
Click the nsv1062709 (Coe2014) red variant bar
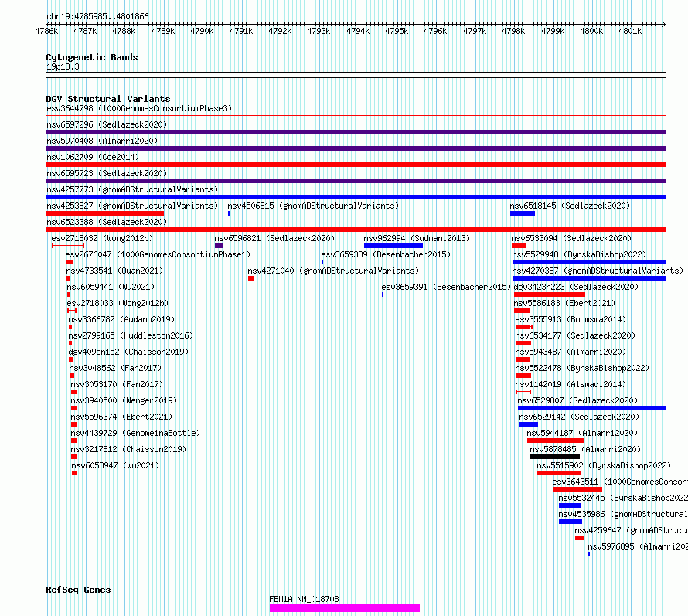tap(356, 165)
